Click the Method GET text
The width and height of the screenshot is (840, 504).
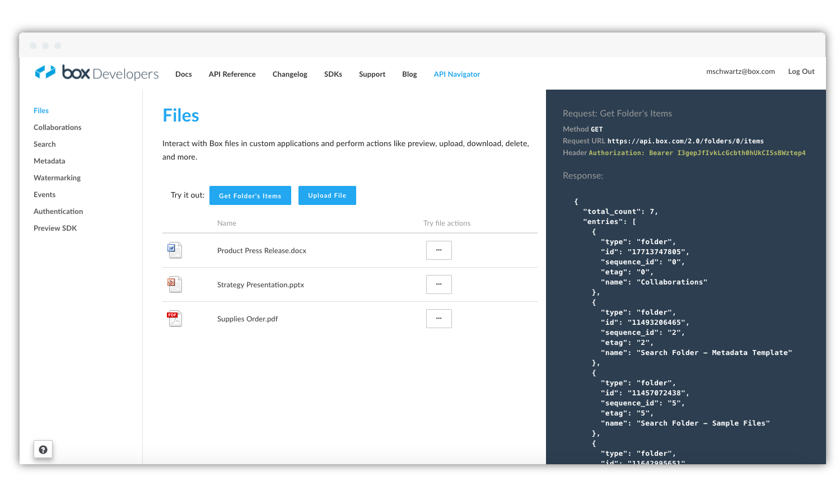pos(583,129)
